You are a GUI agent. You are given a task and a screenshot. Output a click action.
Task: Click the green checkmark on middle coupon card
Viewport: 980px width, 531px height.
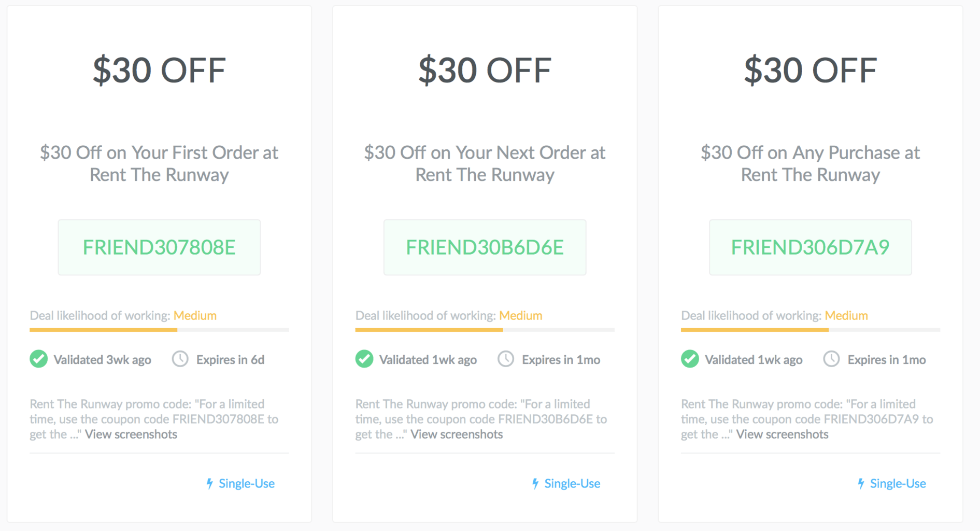364,359
